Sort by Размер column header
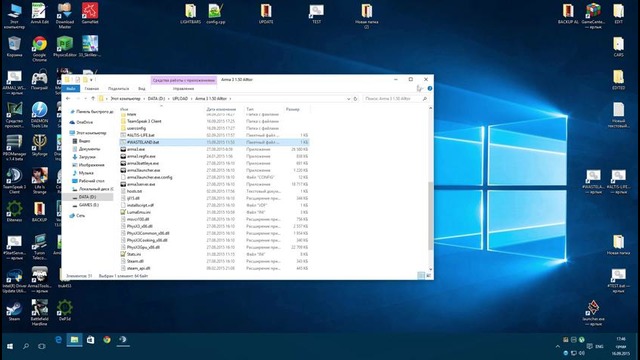640x360 pixels. coord(296,109)
